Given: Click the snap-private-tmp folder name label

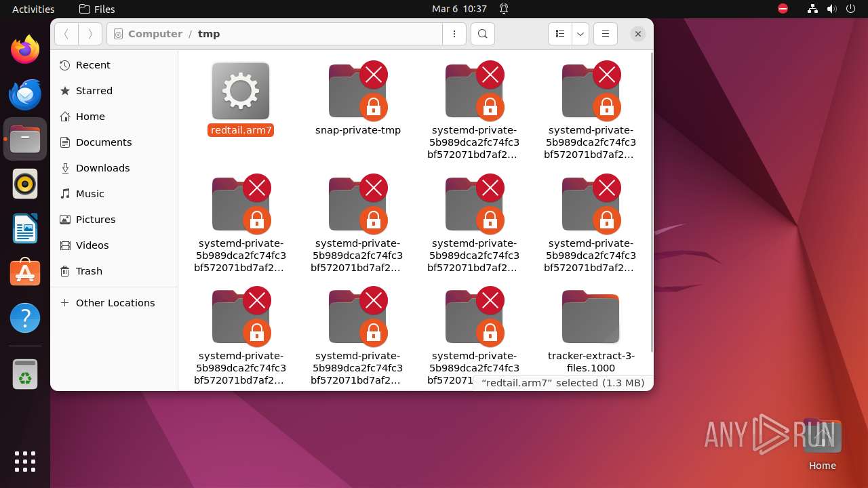Looking at the screenshot, I should (358, 130).
